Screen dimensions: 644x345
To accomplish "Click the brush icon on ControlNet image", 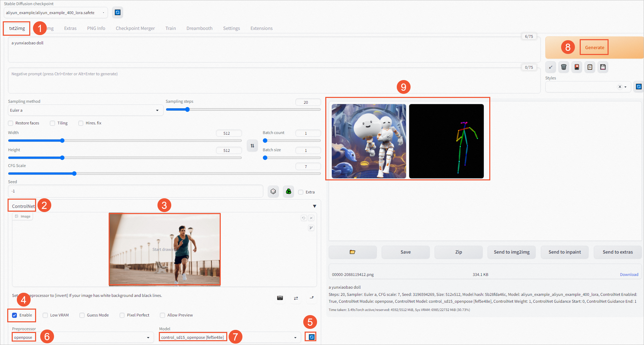I will pos(311,228).
